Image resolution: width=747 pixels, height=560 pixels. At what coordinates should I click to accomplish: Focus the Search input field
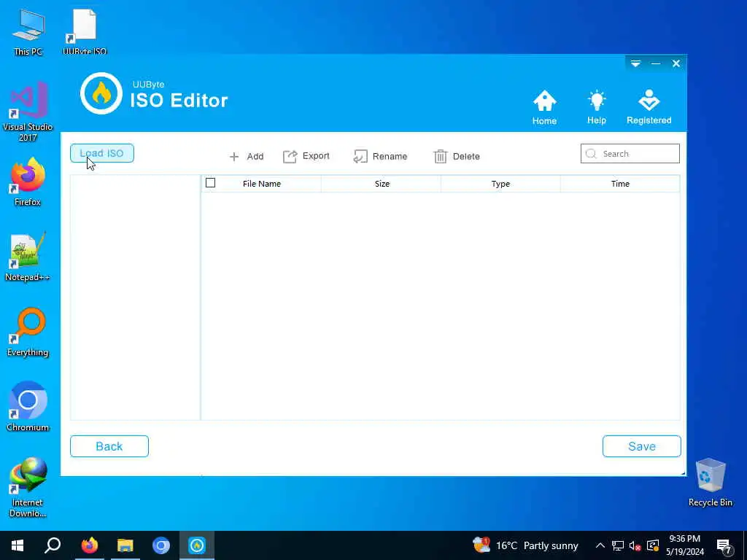(630, 153)
